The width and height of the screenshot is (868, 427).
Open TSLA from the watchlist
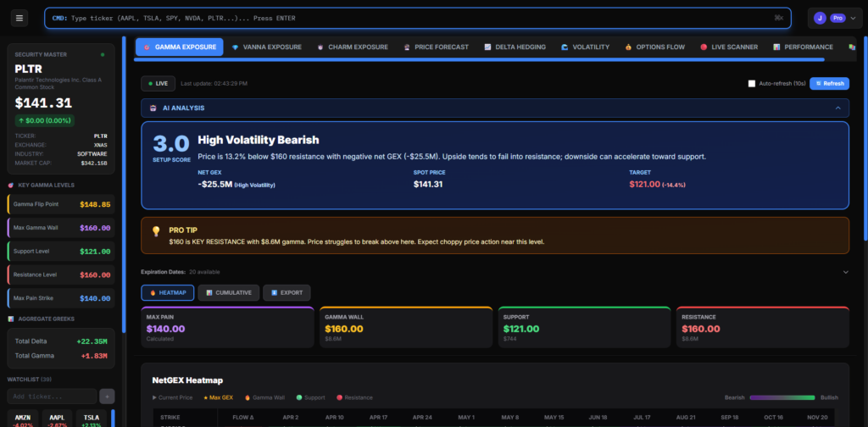tap(92, 419)
